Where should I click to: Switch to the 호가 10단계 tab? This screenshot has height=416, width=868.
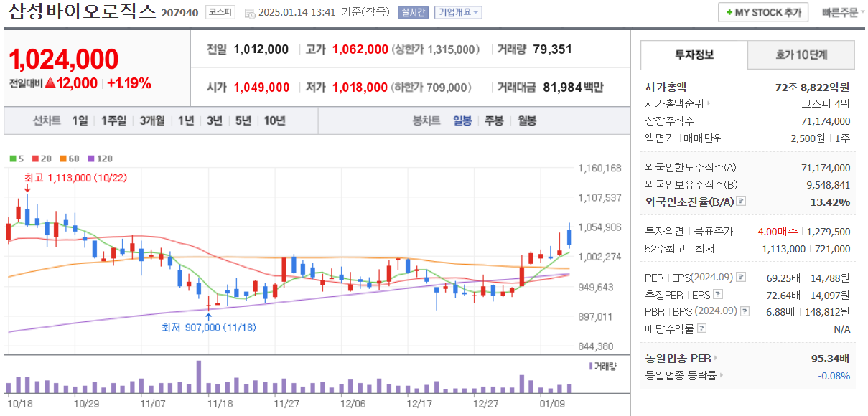point(801,55)
